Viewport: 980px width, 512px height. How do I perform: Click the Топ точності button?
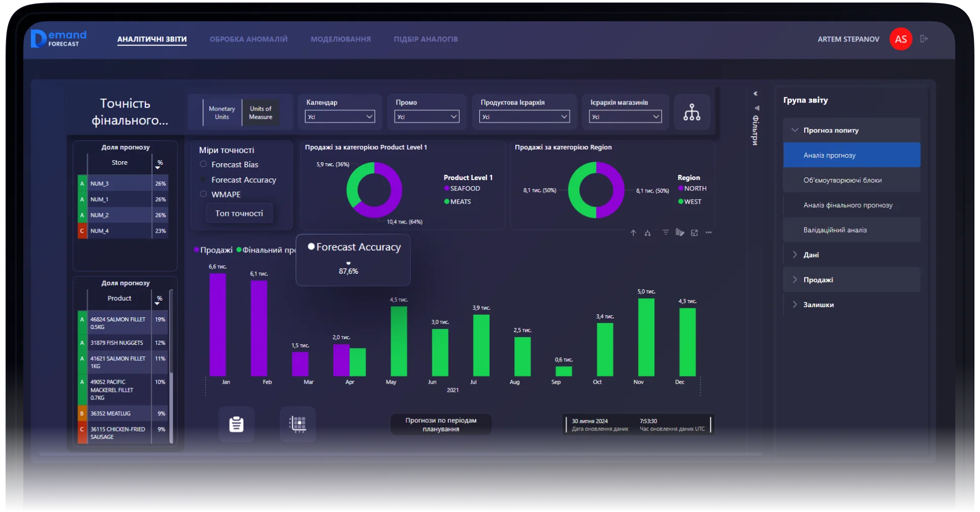pyautogui.click(x=239, y=213)
